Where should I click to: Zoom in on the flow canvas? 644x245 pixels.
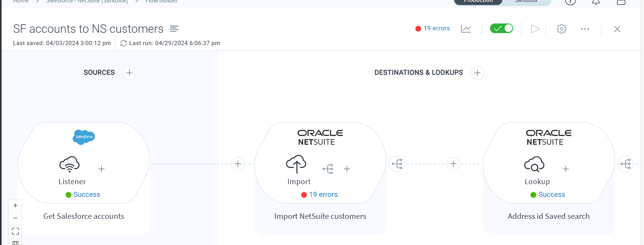tap(15, 205)
